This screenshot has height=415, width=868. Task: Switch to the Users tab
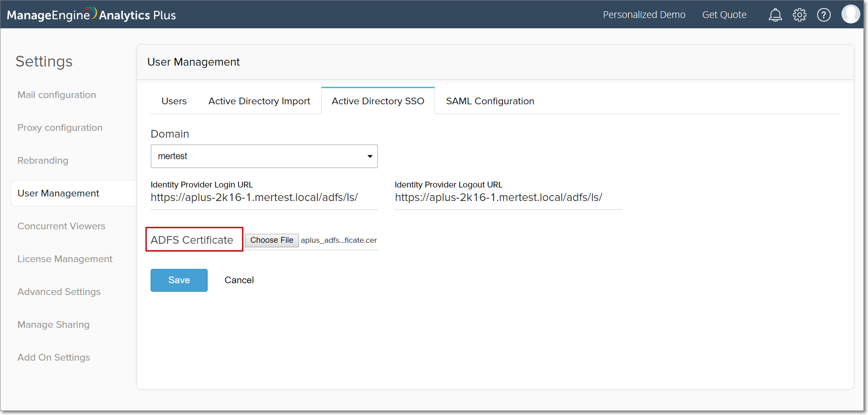point(174,101)
